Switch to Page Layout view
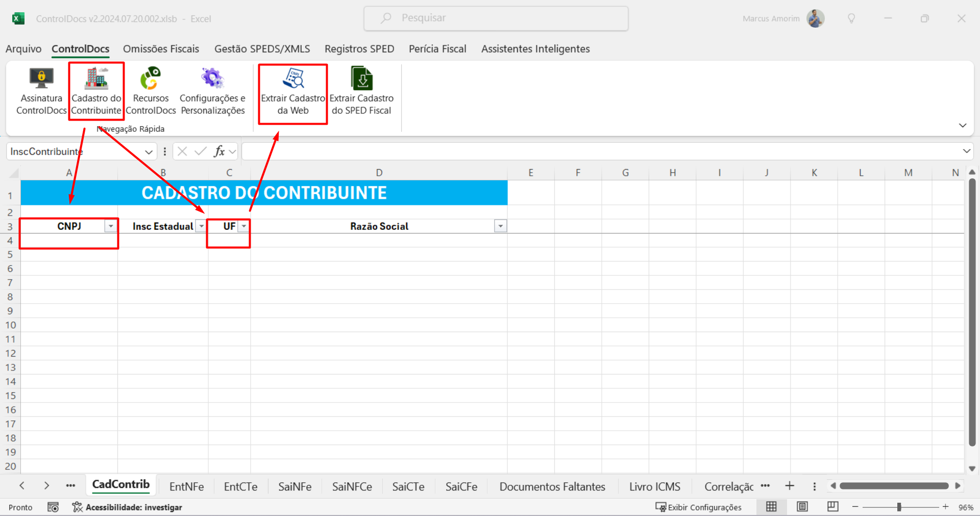The width and height of the screenshot is (980, 516). click(x=802, y=507)
